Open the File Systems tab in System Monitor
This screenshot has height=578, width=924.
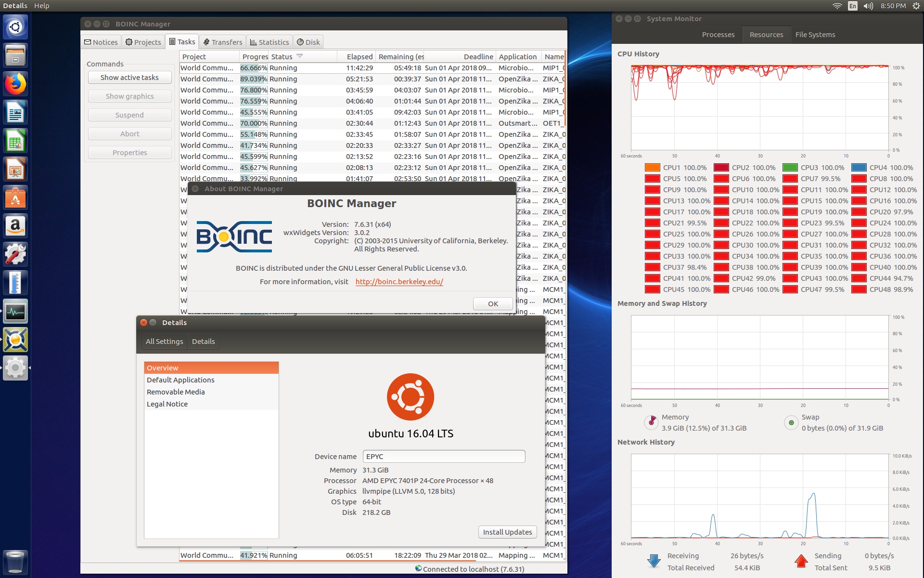point(815,35)
